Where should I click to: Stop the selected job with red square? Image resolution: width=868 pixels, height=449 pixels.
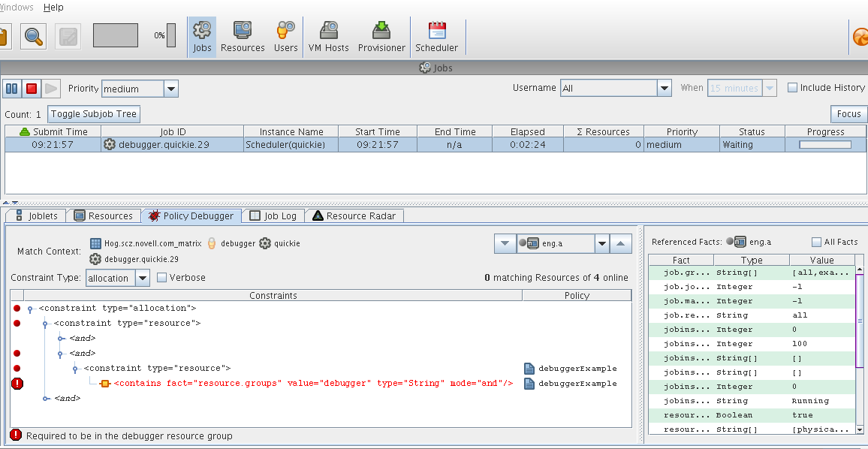coord(32,89)
